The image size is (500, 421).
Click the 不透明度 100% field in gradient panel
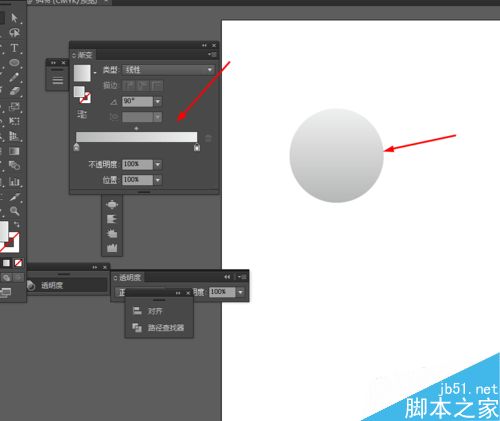pyautogui.click(x=137, y=164)
